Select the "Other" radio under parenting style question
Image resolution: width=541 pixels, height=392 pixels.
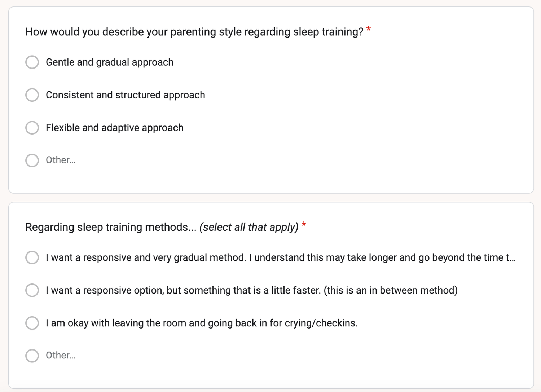(32, 160)
